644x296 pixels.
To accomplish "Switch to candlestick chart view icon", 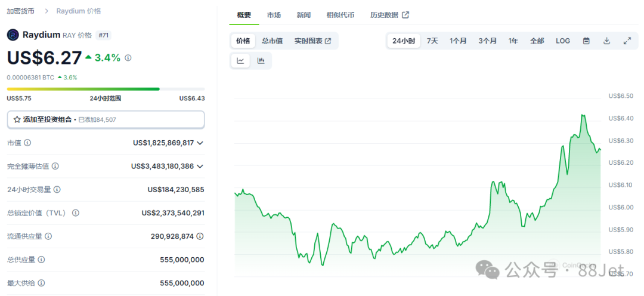I will pos(261,61).
